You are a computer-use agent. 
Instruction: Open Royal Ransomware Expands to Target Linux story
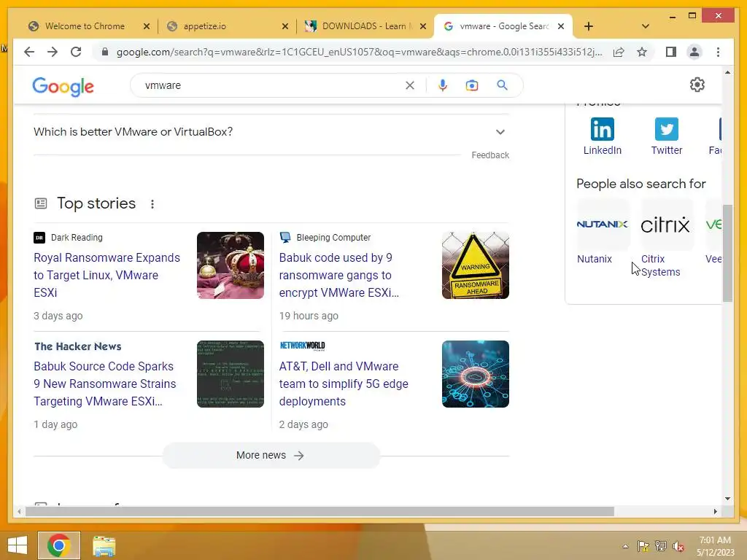(107, 275)
